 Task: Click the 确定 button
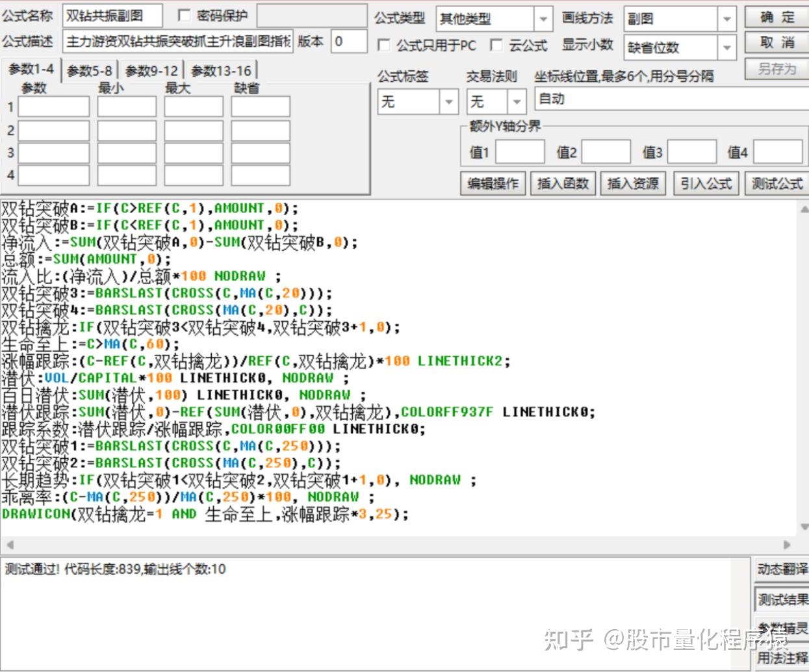tap(777, 18)
